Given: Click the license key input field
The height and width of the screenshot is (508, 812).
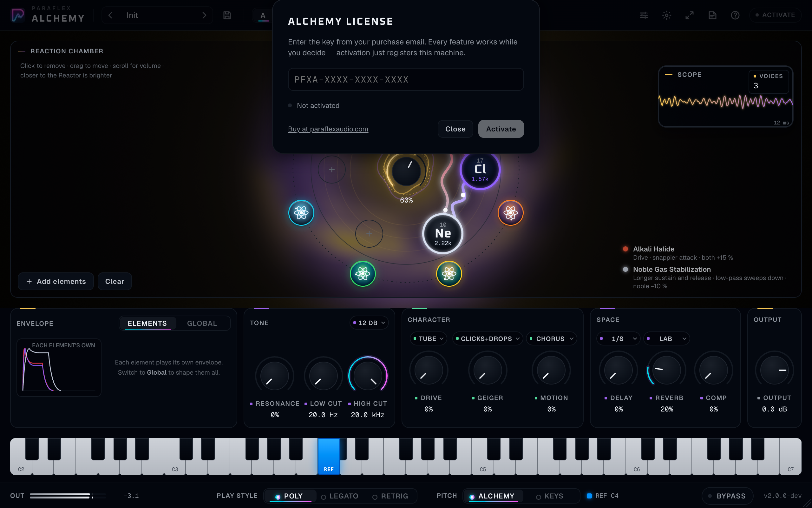Looking at the screenshot, I should click(x=406, y=79).
